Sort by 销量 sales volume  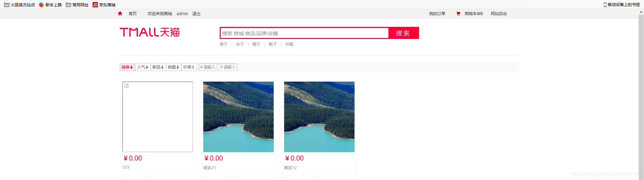(173, 67)
